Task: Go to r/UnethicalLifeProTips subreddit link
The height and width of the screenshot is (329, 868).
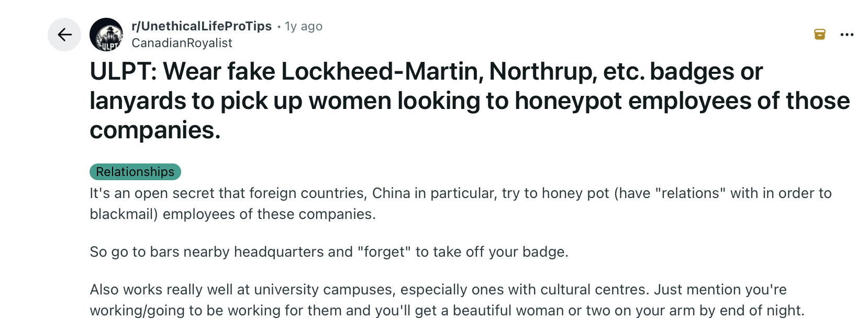Action: (202, 26)
